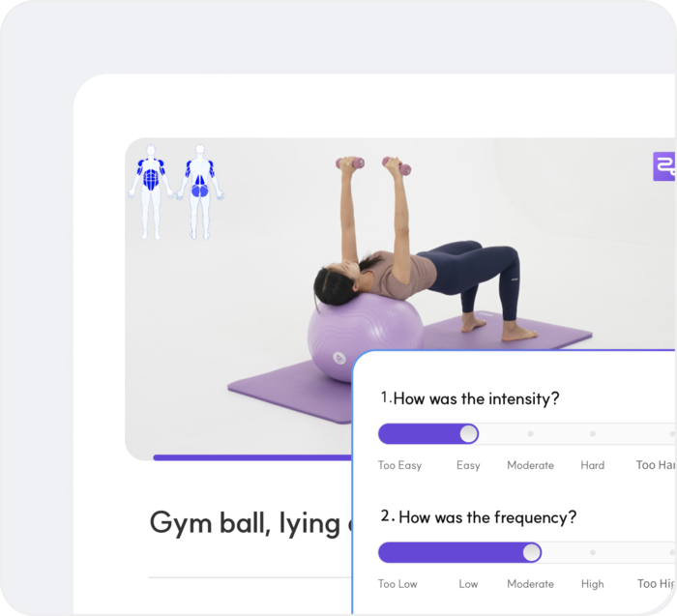Click the purple video progress bar

tap(253, 457)
